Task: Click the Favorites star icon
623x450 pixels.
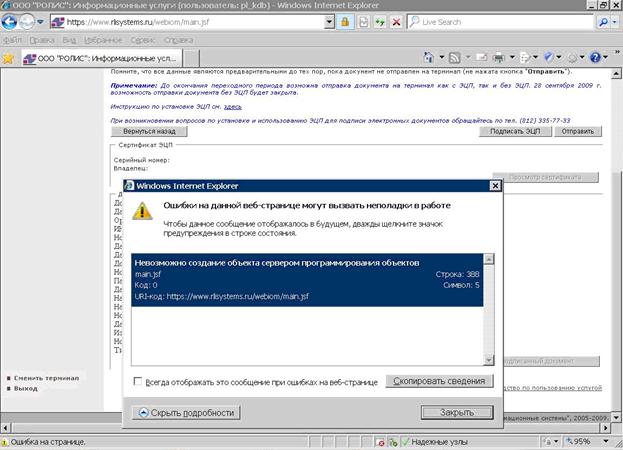Action: [8, 58]
